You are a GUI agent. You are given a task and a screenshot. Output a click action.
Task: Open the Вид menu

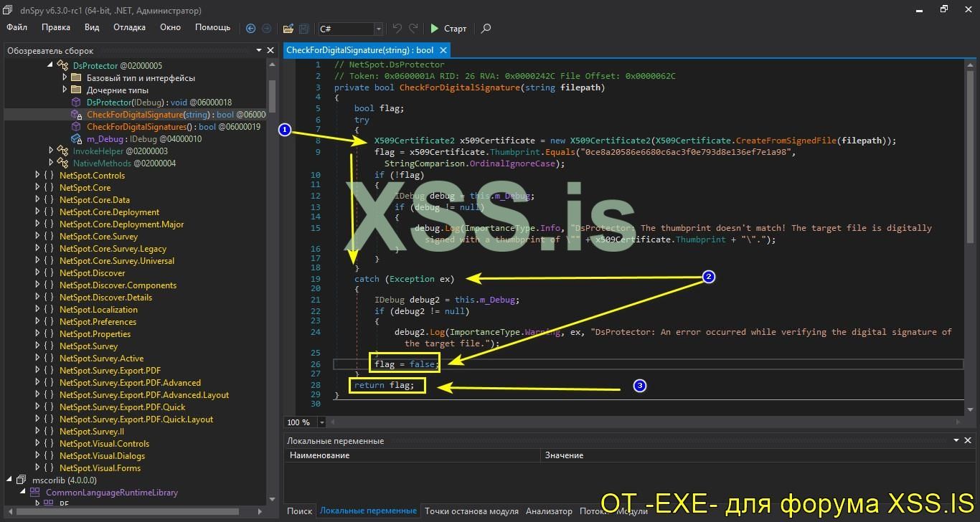pyautogui.click(x=92, y=27)
